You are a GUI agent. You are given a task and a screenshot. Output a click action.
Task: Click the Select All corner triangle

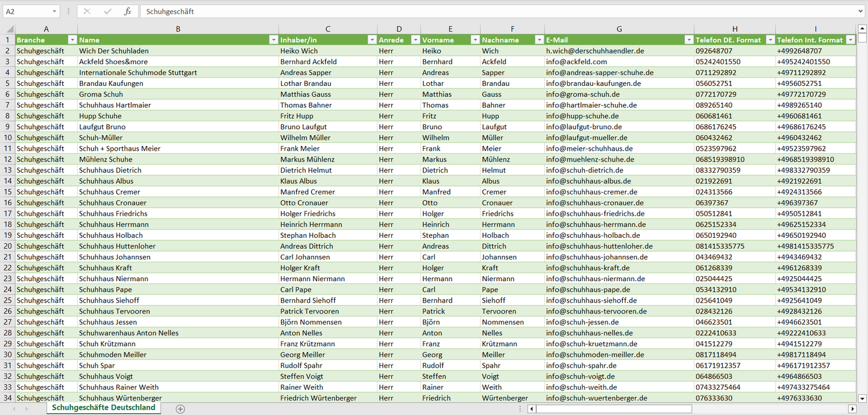[9, 29]
